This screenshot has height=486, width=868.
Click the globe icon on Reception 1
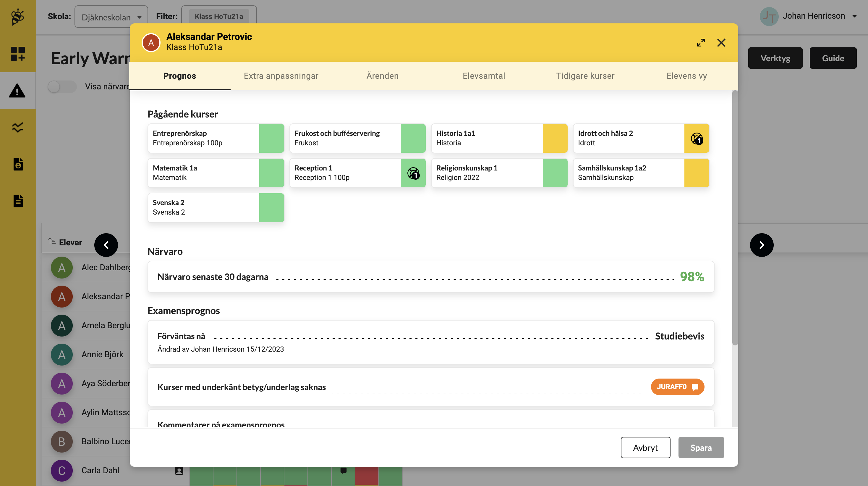(x=413, y=173)
